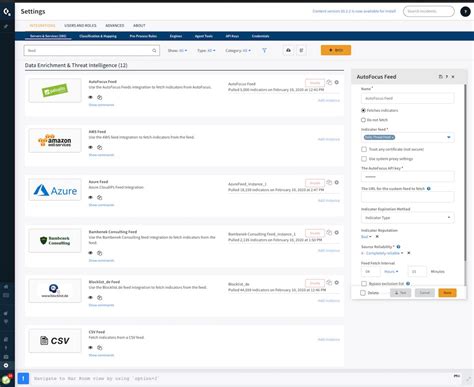Screen dimensions: 474x387
Task: Close the AutoFocus Feed configuration panel
Action: pyautogui.click(x=453, y=77)
